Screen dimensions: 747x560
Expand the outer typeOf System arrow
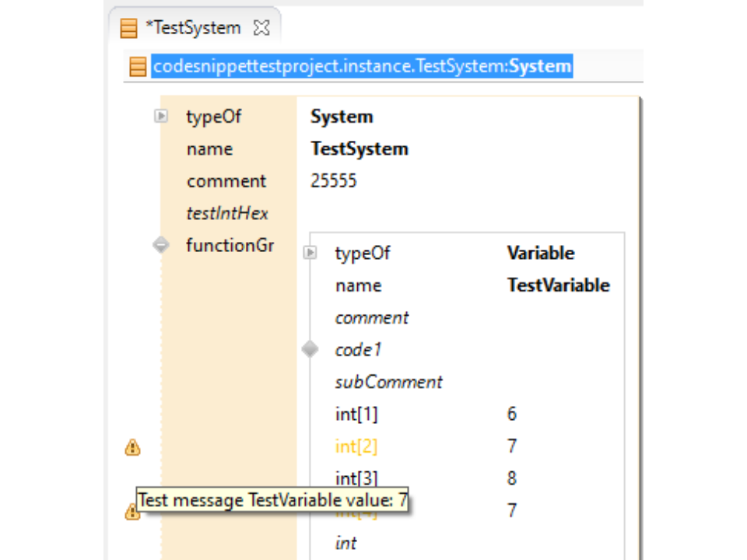[x=161, y=117]
